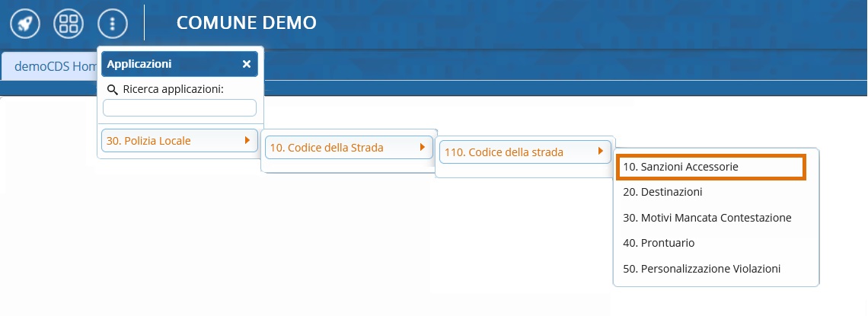Select the 30. Polizia Locale menu entry
Image resolution: width=868 pixels, height=316 pixels.
point(149,140)
